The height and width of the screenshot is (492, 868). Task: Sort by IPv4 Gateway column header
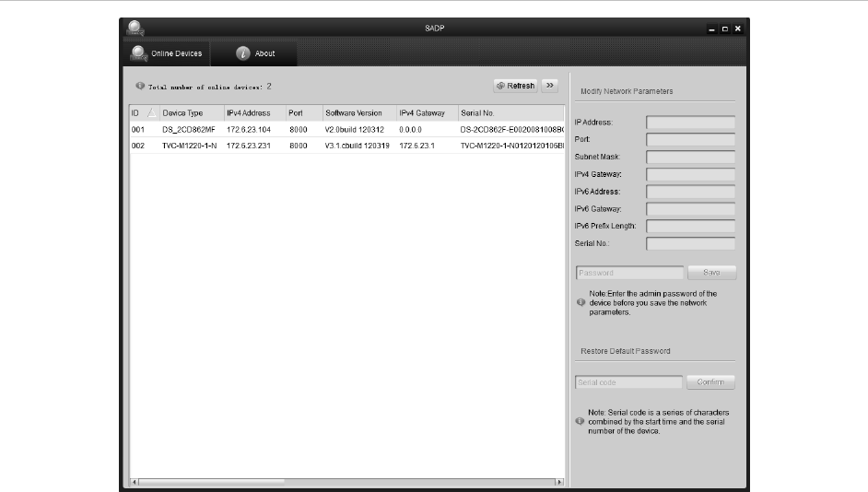(428, 113)
